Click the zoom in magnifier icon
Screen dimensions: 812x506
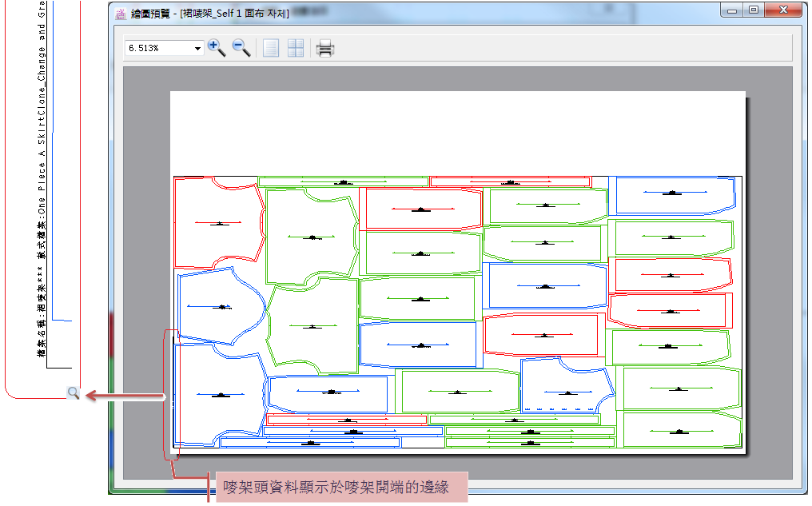pyautogui.click(x=217, y=48)
